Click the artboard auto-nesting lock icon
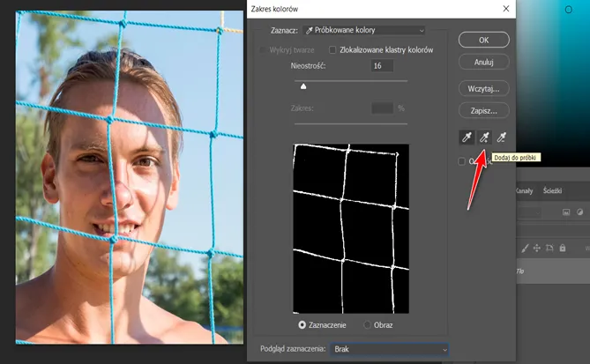590x364 pixels. click(x=551, y=249)
